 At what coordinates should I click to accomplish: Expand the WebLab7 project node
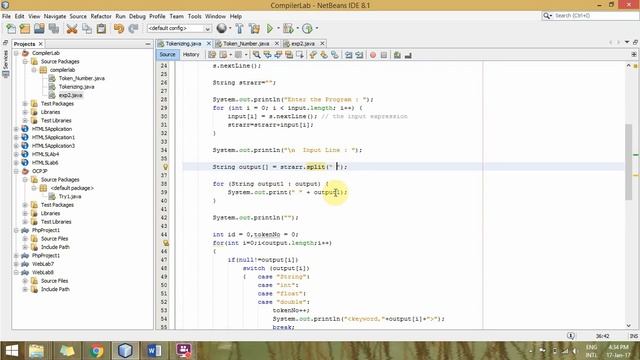click(x=16, y=264)
